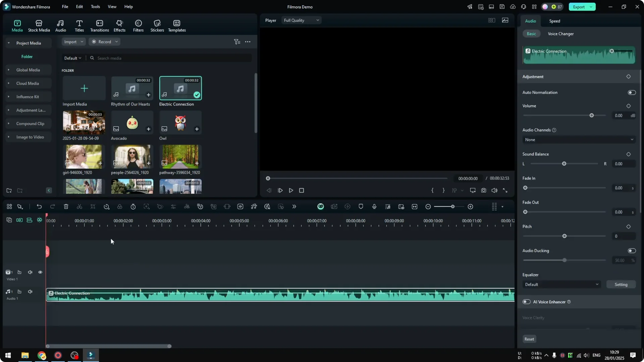The image size is (644, 362).
Task: Switch to the Speed tab
Action: point(554,21)
